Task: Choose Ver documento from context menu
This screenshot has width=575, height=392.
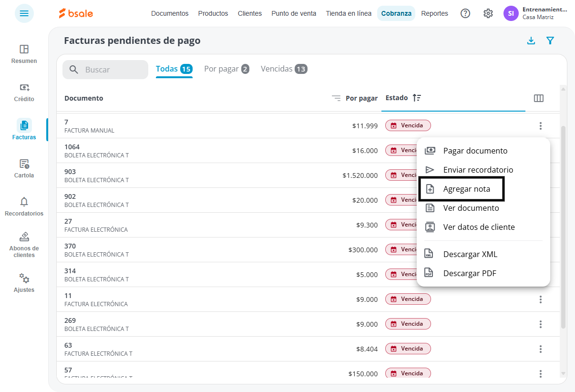Action: (483, 208)
